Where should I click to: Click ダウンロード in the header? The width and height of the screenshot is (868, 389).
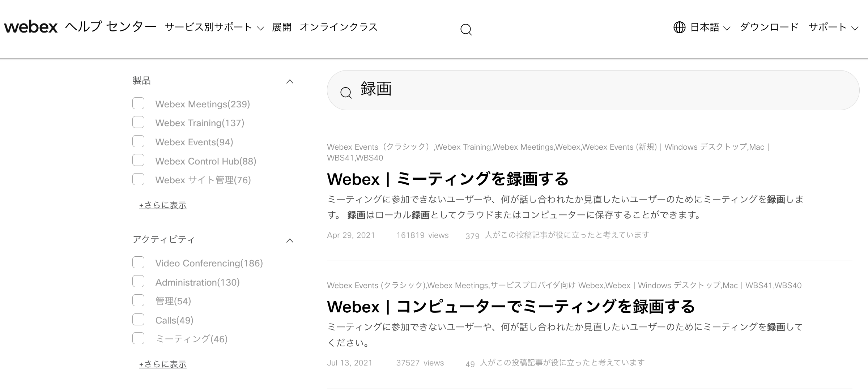(x=769, y=27)
